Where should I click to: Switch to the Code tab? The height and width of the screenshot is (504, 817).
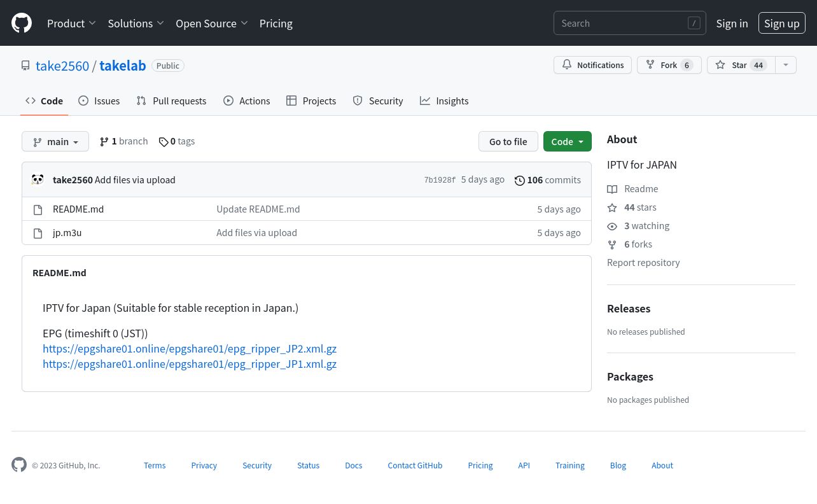click(x=45, y=101)
